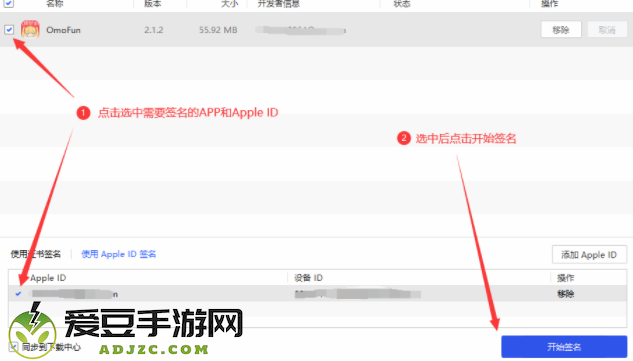Click 移除 in the Apple ID row

[566, 294]
